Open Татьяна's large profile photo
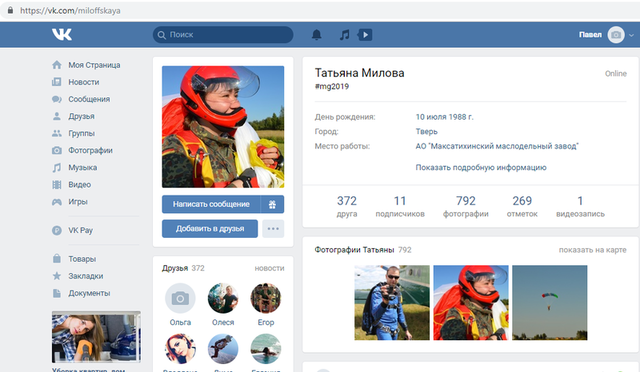This screenshot has height=372, width=640. [223, 127]
